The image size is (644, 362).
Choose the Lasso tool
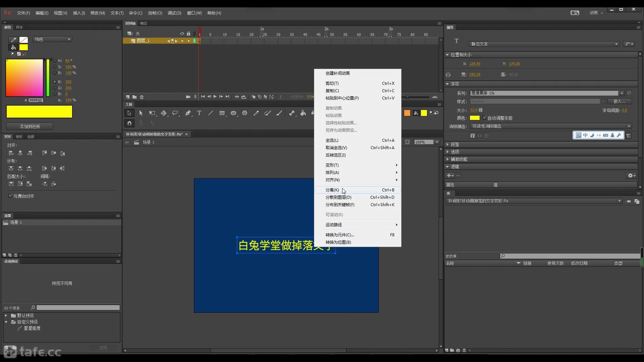(x=175, y=113)
